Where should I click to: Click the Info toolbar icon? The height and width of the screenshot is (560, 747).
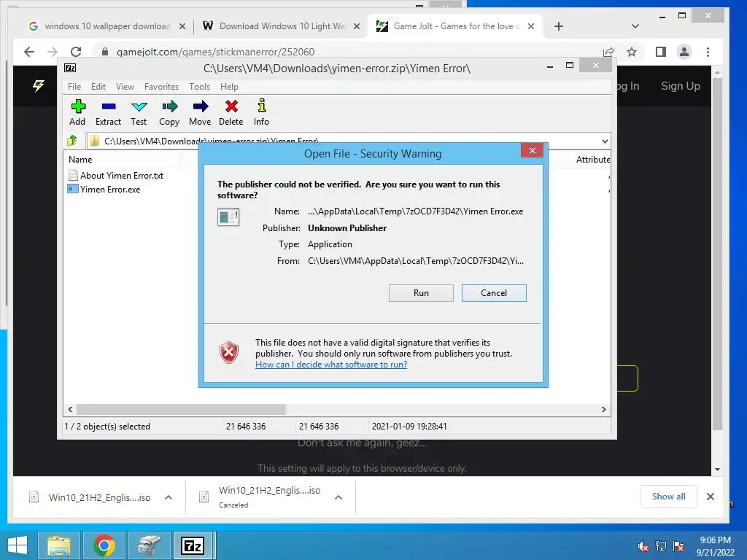click(261, 112)
